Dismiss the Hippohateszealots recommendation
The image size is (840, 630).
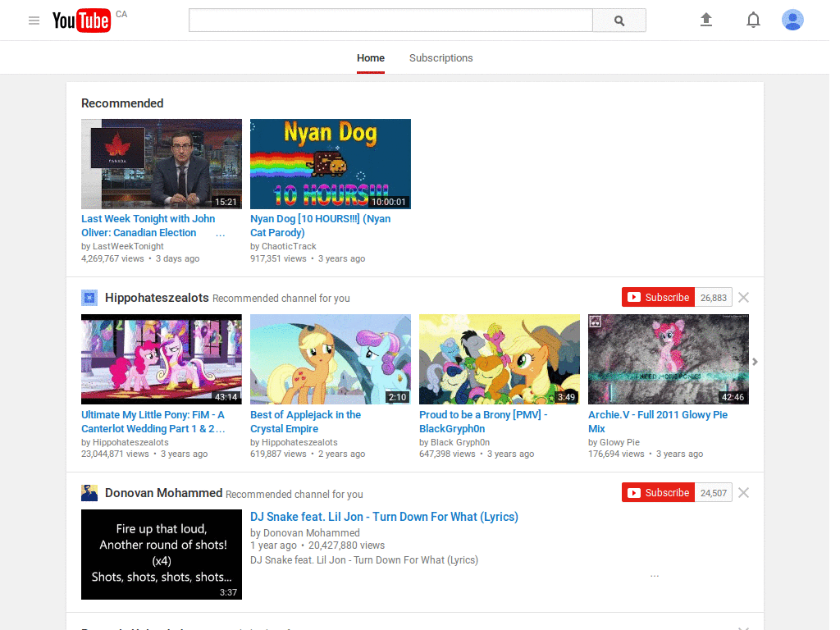743,297
